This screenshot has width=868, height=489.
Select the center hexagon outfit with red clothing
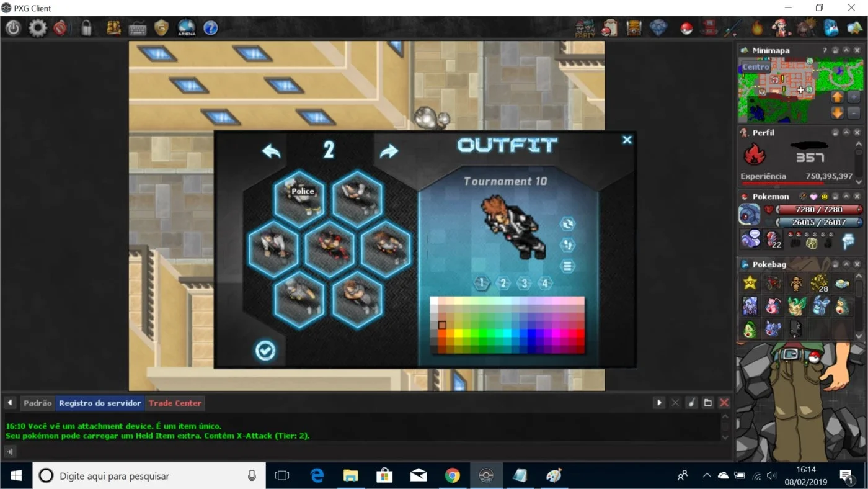click(329, 249)
